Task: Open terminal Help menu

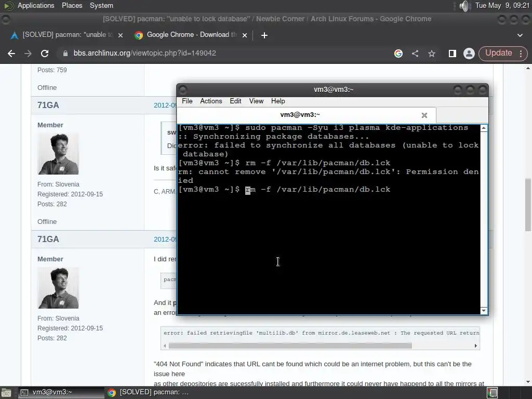Action: point(278,101)
